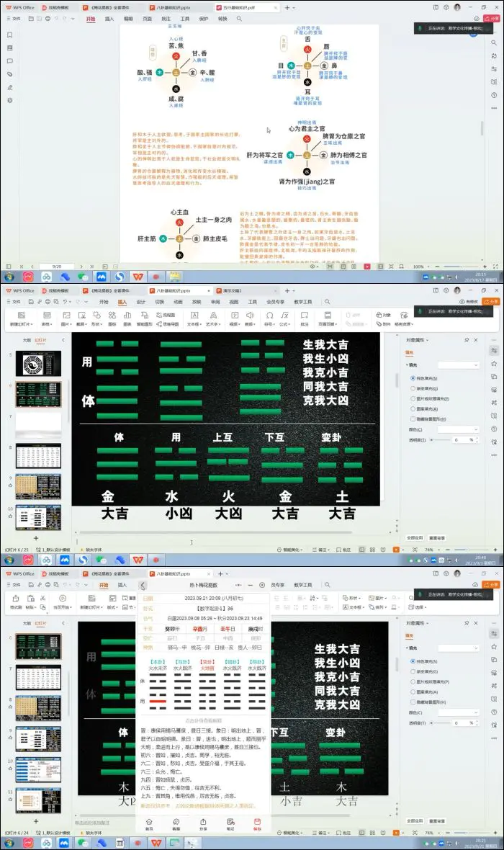Click the zoom slider in the PDF viewer
Image resolution: width=504 pixels, height=850 pixels.
pos(452,267)
